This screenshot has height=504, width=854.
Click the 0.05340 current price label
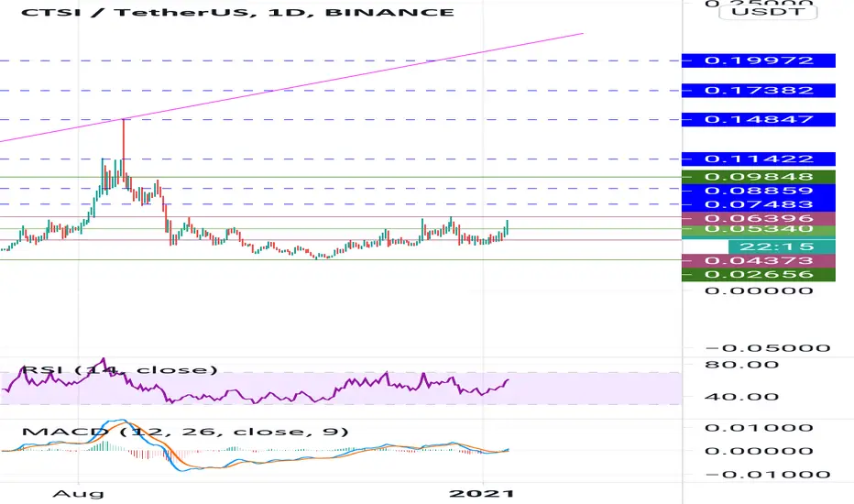coord(758,230)
